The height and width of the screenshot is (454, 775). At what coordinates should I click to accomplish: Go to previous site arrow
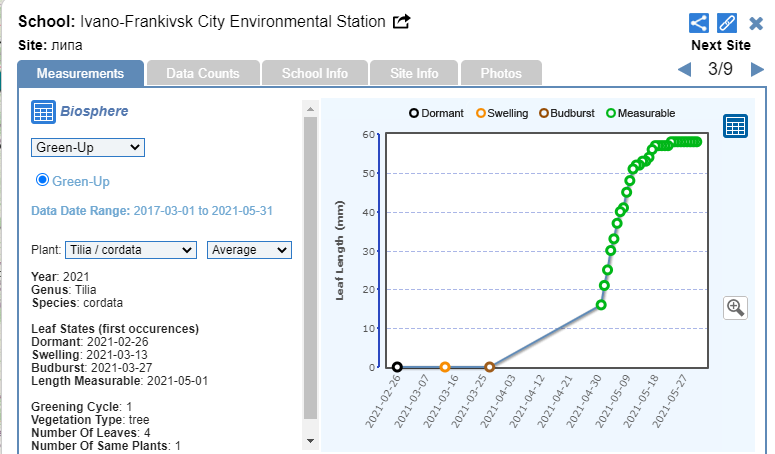click(x=685, y=69)
